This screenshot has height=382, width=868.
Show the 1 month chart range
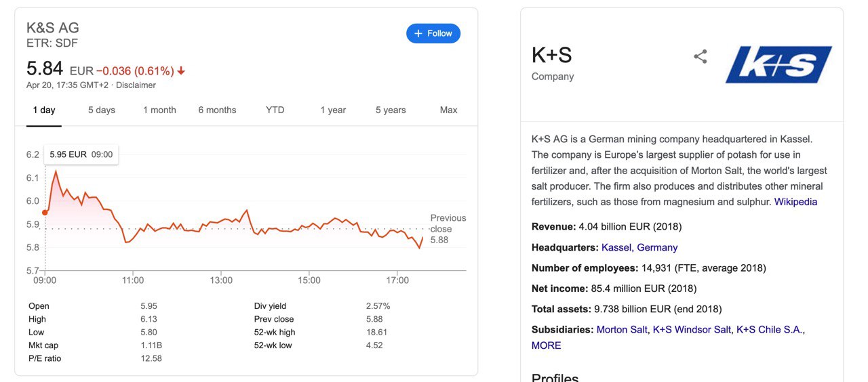click(x=159, y=110)
